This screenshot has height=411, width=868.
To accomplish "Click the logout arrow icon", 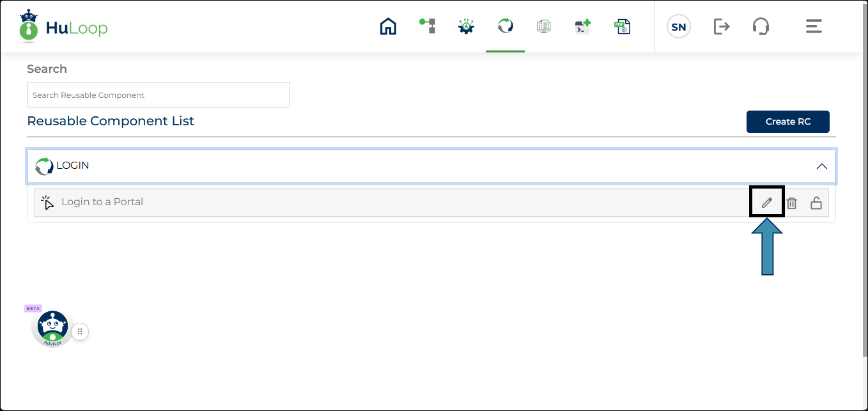I will tap(721, 26).
